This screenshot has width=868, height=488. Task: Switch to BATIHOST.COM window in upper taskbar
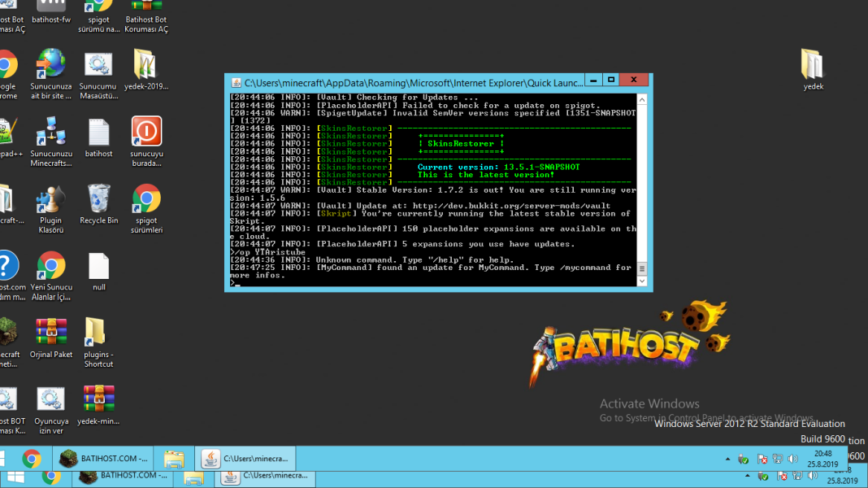103,459
